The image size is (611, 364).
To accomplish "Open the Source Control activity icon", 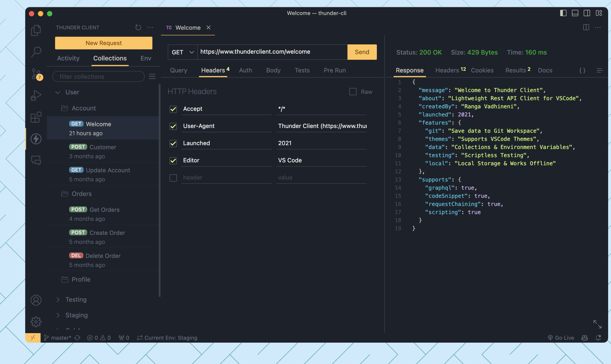I will [x=36, y=74].
